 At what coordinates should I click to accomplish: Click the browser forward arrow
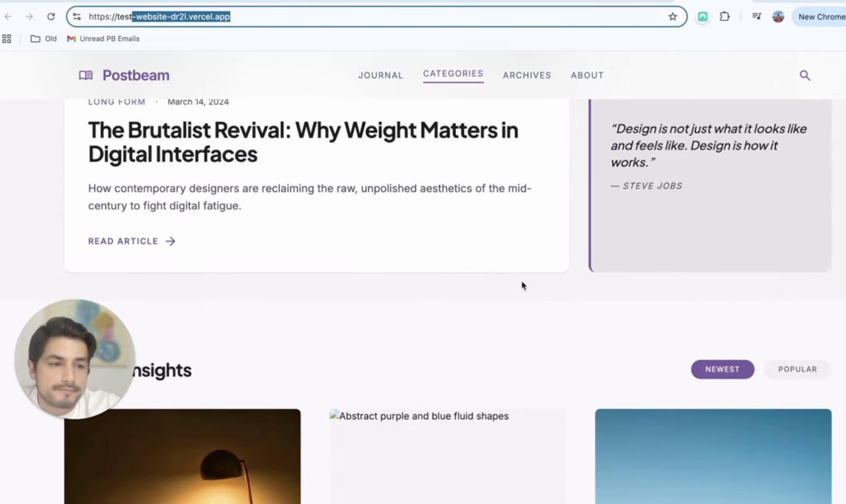click(x=29, y=17)
